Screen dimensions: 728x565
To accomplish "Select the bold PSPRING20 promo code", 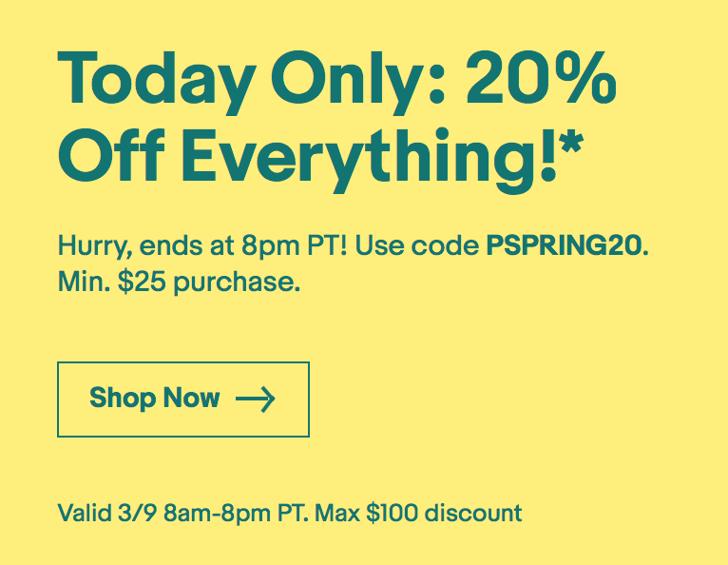I will (x=565, y=244).
